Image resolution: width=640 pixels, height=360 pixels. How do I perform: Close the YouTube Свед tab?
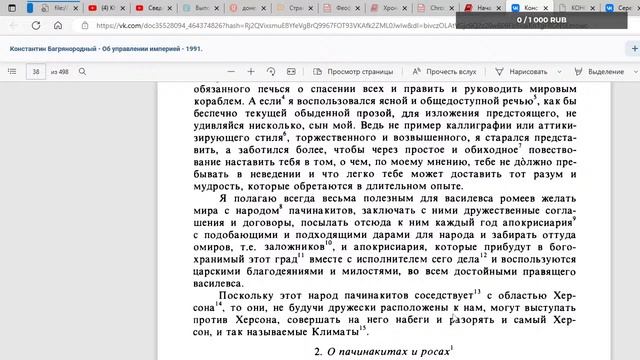pyautogui.click(x=170, y=8)
